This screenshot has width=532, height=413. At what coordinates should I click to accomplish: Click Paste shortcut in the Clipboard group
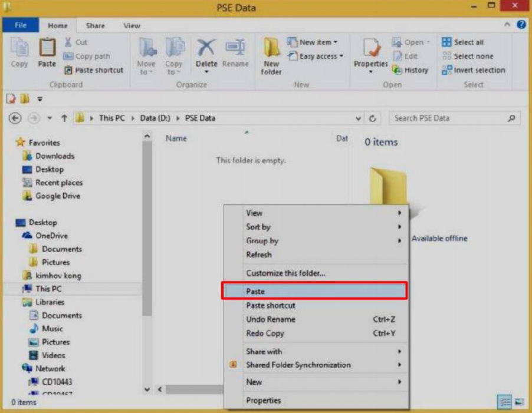[93, 70]
